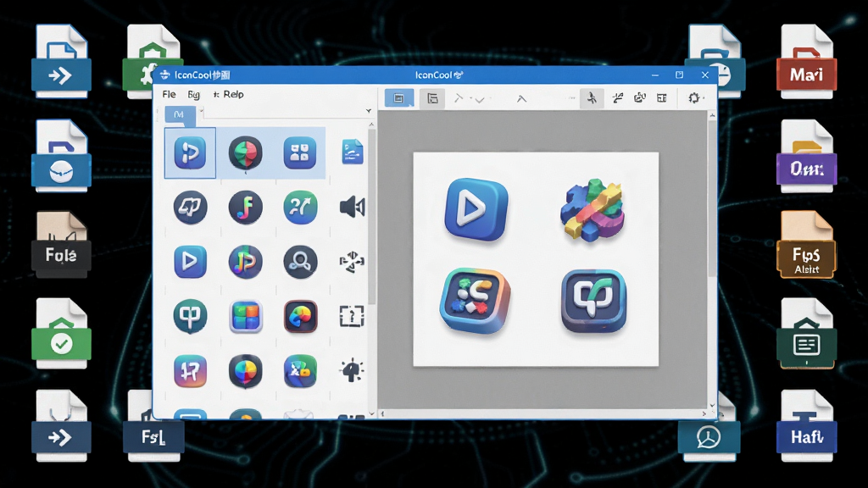Screen dimensions: 868x488
Task: Select the blue P icon in library grid
Action: click(x=190, y=152)
